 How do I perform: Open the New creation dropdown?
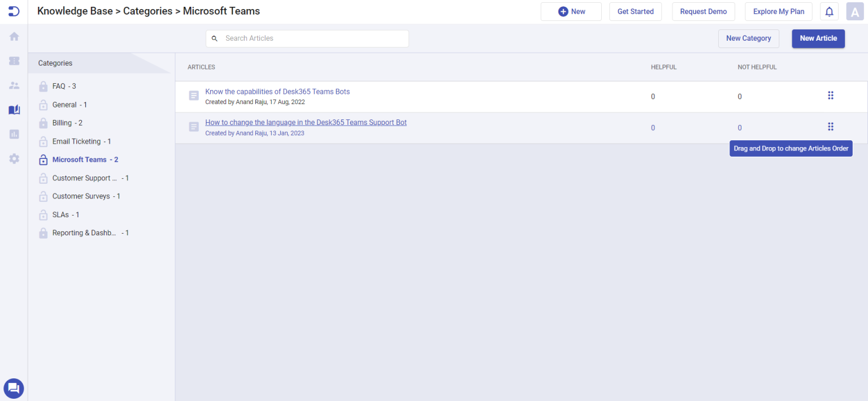[x=571, y=11]
